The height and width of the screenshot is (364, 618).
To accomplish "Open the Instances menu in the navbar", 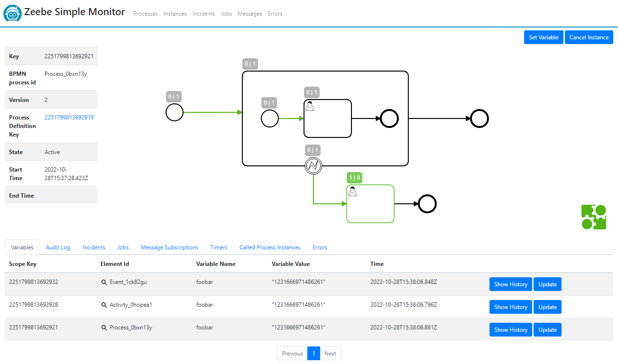I will click(x=175, y=14).
